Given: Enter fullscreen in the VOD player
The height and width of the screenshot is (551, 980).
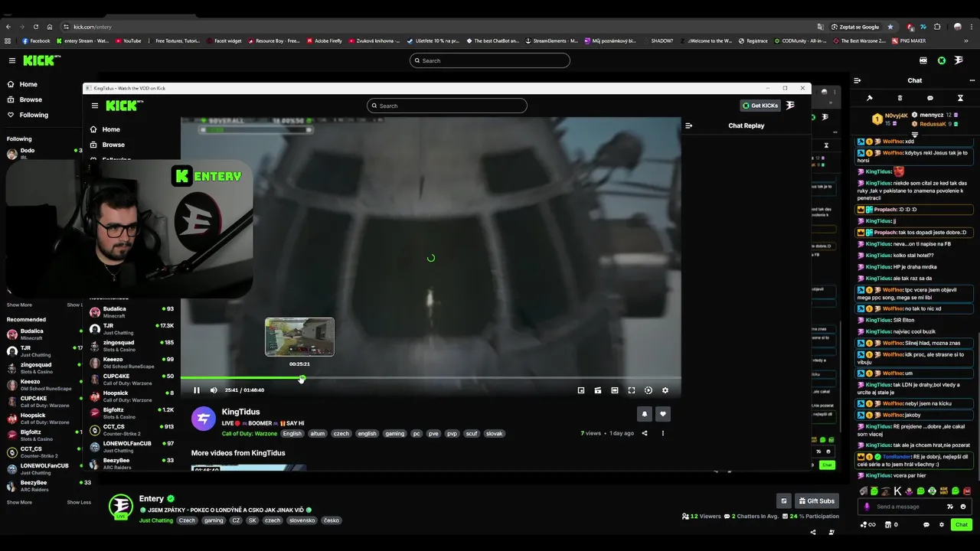Looking at the screenshot, I should click(x=632, y=390).
